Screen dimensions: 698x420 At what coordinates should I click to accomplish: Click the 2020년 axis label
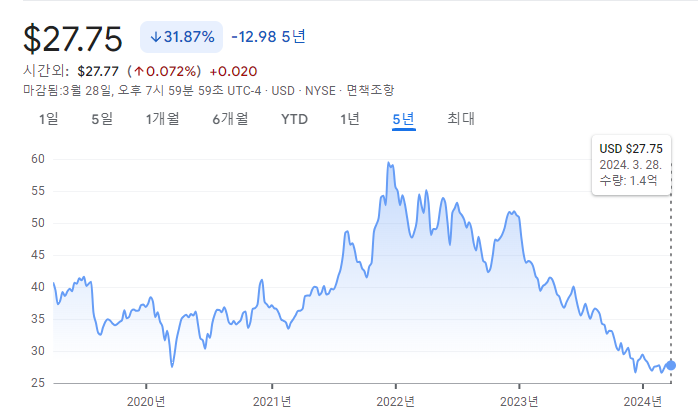tap(146, 402)
